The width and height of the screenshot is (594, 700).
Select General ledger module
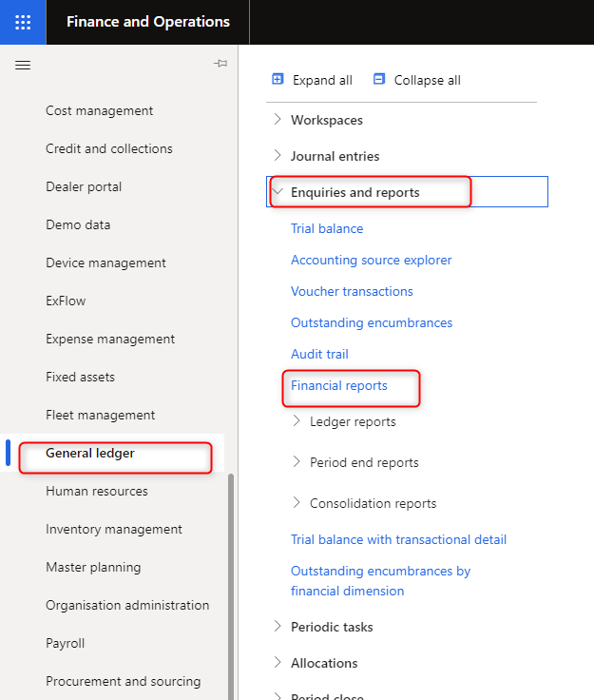click(x=89, y=453)
